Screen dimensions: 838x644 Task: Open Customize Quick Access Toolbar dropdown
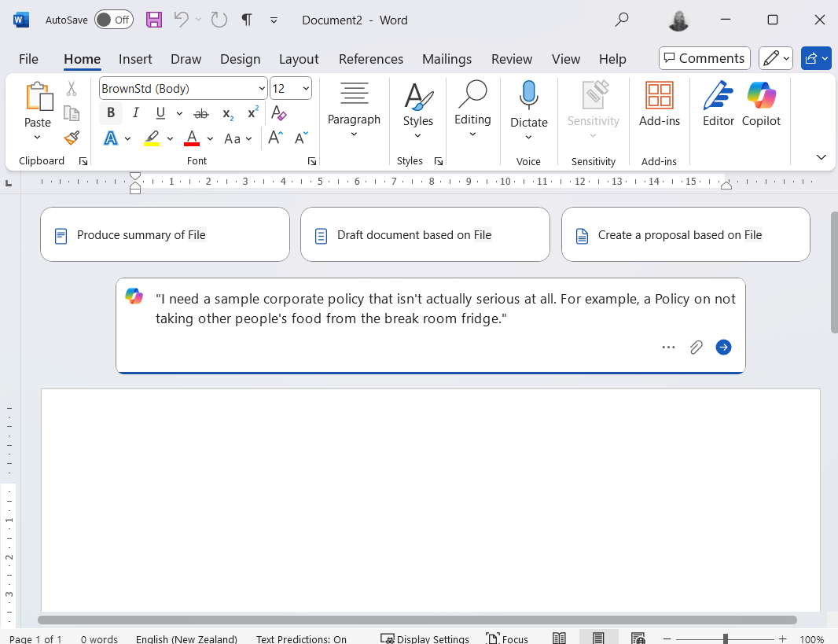pos(274,20)
